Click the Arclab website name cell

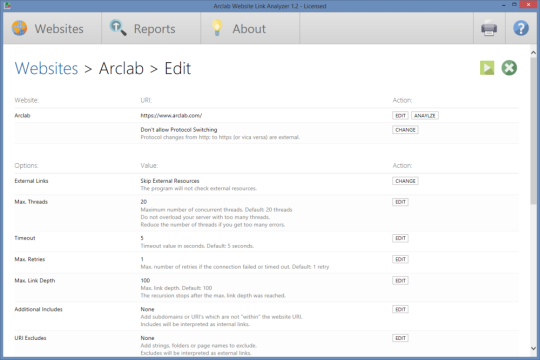(x=22, y=115)
